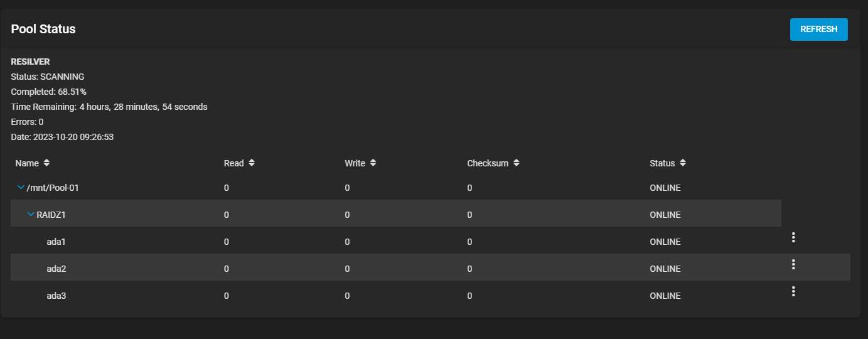The image size is (868, 339).
Task: Open the options menu for ada1
Action: click(x=793, y=237)
